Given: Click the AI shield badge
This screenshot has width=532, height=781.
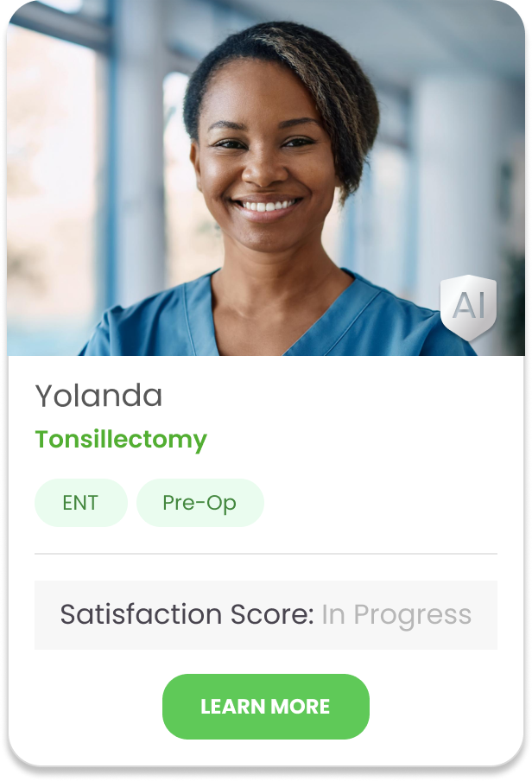Looking at the screenshot, I should tap(468, 308).
